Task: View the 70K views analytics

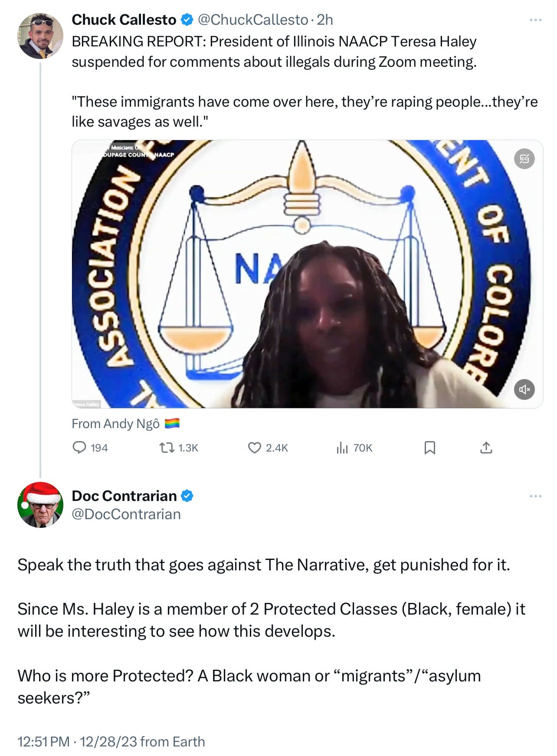Action: coord(354,448)
